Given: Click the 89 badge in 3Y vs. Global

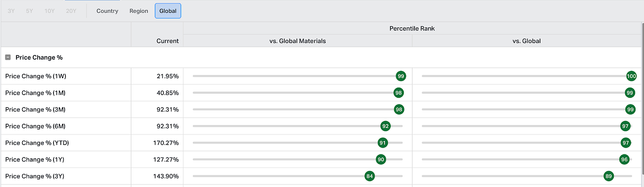Looking at the screenshot, I should coord(609,176).
